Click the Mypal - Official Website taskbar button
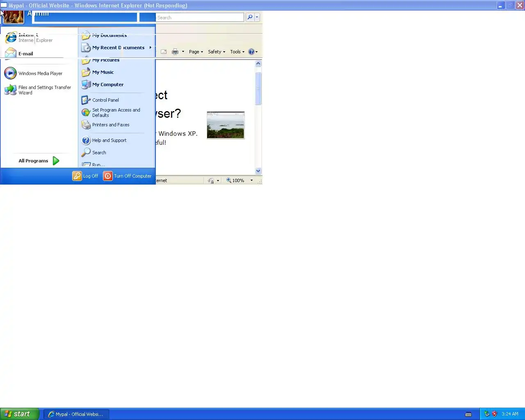The width and height of the screenshot is (525, 420). point(76,414)
